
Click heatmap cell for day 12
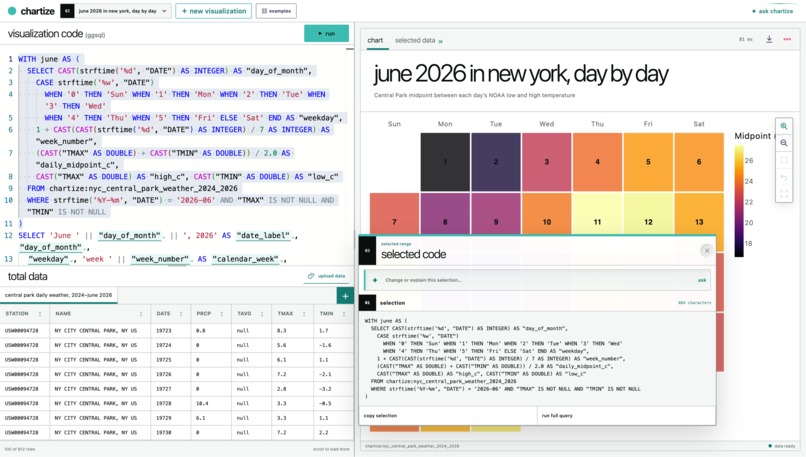pyautogui.click(x=648, y=214)
